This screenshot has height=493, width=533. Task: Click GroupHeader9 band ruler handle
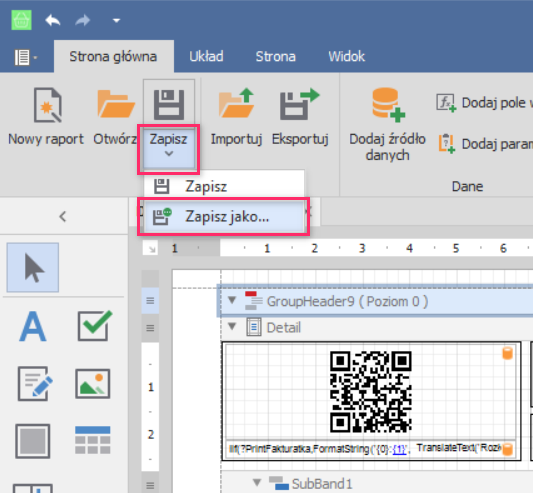pyautogui.click(x=150, y=301)
